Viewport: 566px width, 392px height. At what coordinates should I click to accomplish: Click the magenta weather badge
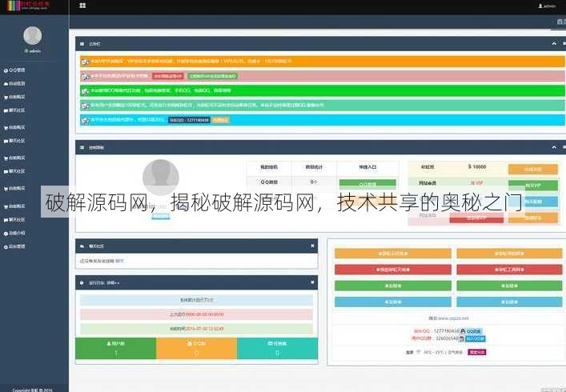(477, 352)
